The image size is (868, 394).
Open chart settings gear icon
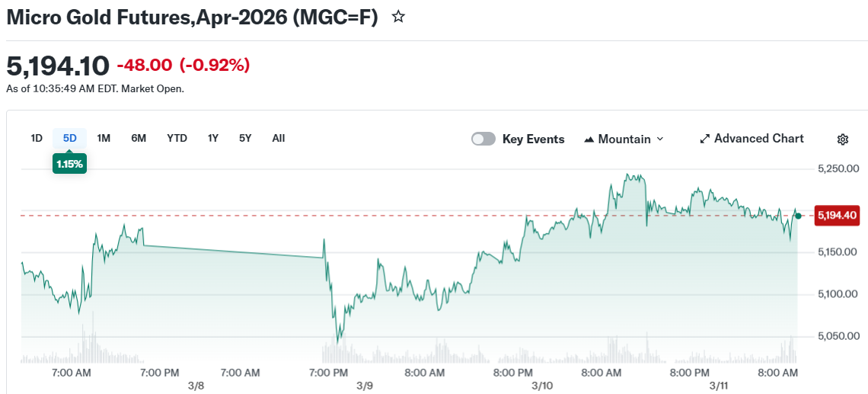tap(843, 139)
